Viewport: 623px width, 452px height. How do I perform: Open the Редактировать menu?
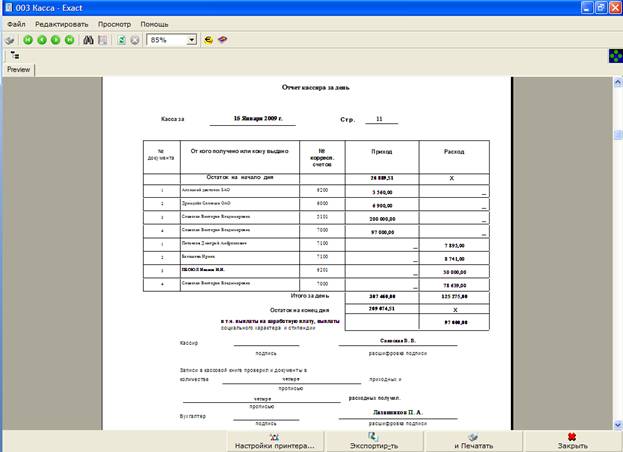point(62,24)
